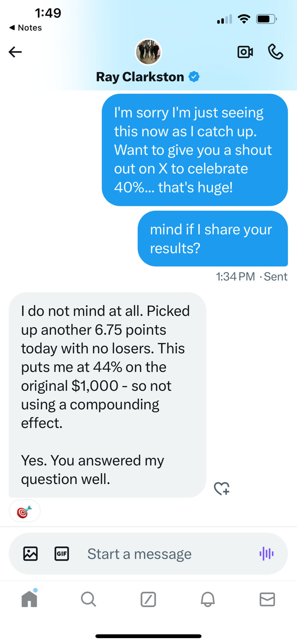Tap the 40% shout out message bubble
The width and height of the screenshot is (297, 644).
[x=194, y=150]
